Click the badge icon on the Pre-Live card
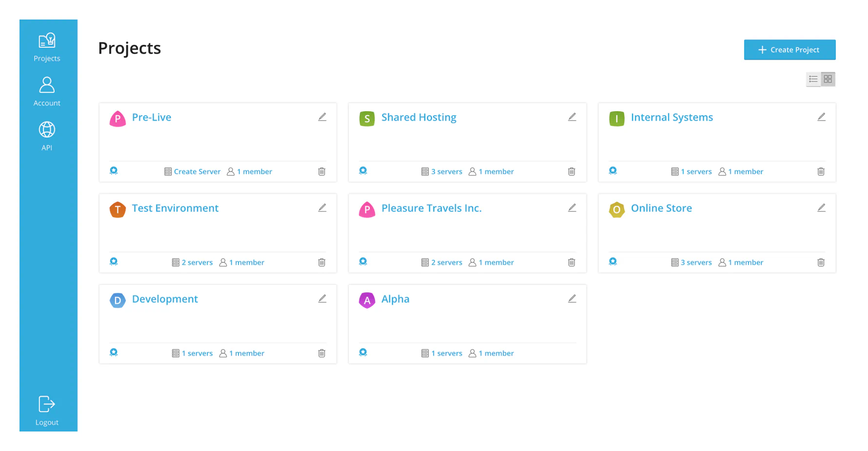This screenshot has height=451, width=868. (x=114, y=170)
